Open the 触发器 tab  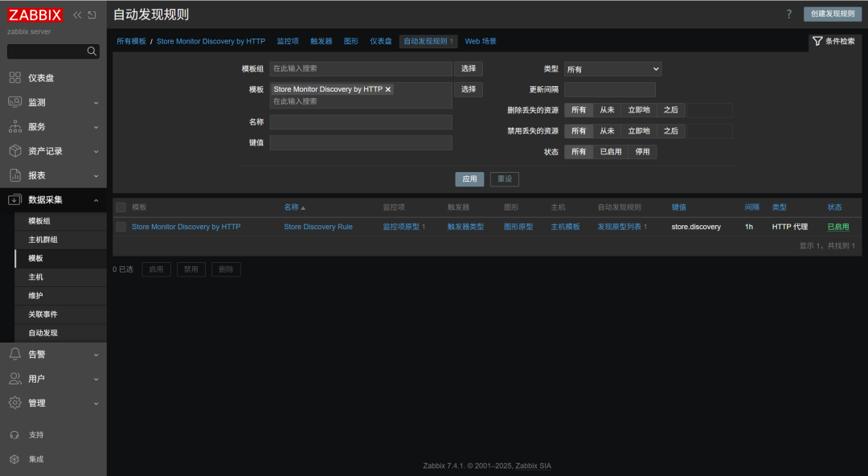[x=321, y=41]
